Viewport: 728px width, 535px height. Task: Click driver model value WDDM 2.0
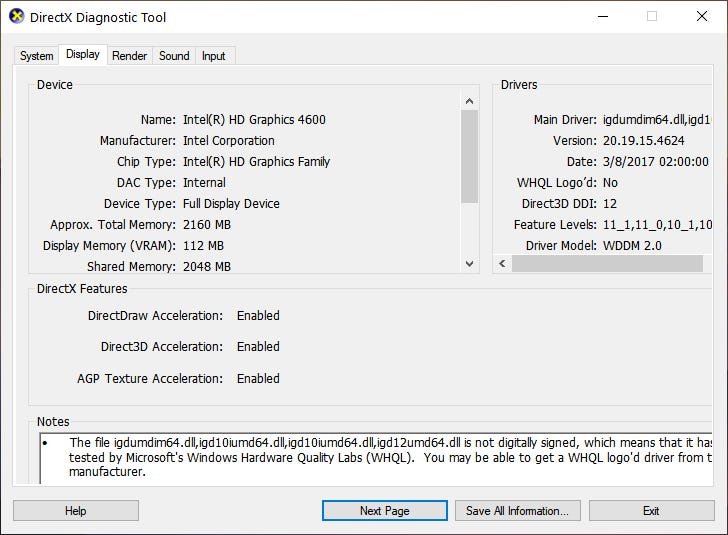click(632, 246)
